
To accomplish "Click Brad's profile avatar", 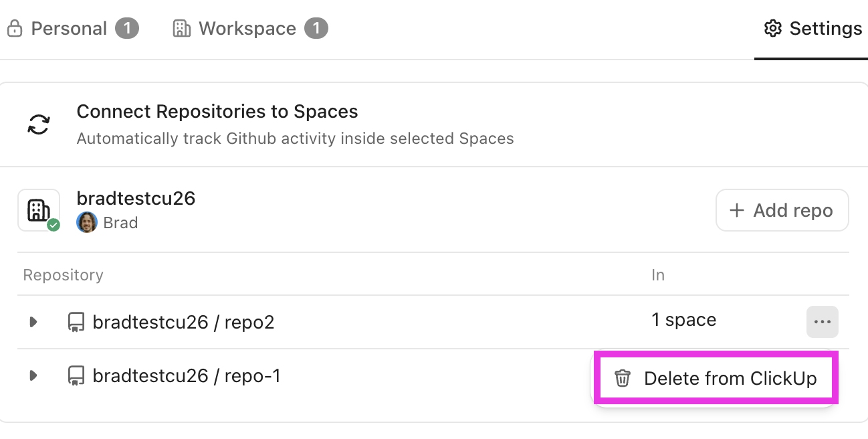I will (x=87, y=222).
